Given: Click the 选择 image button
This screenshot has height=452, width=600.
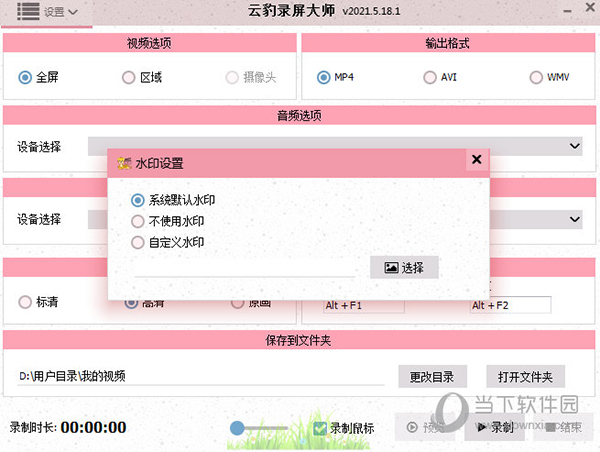Looking at the screenshot, I should point(404,268).
